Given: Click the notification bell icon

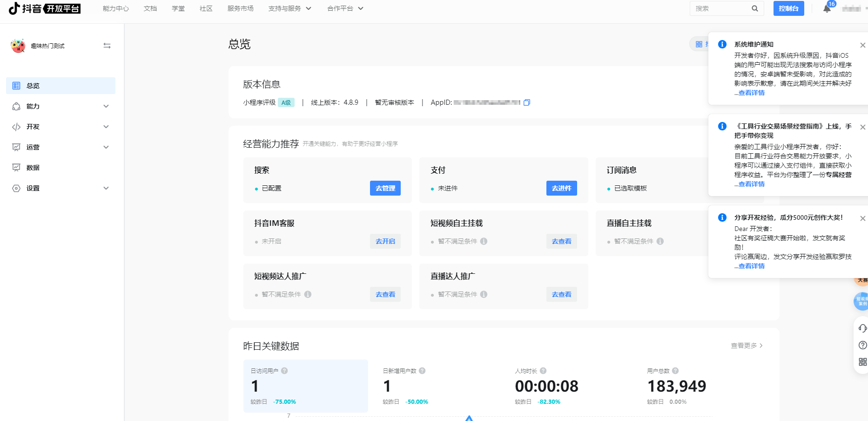Looking at the screenshot, I should [x=827, y=9].
